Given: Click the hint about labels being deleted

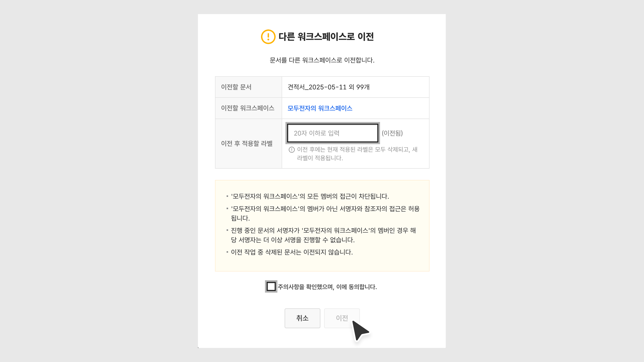Looking at the screenshot, I should (x=357, y=153).
